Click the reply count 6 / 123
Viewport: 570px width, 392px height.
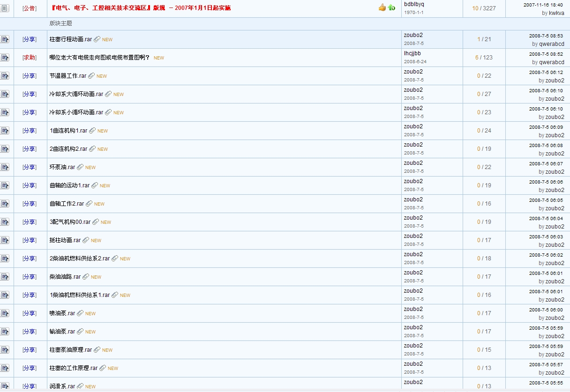click(484, 58)
